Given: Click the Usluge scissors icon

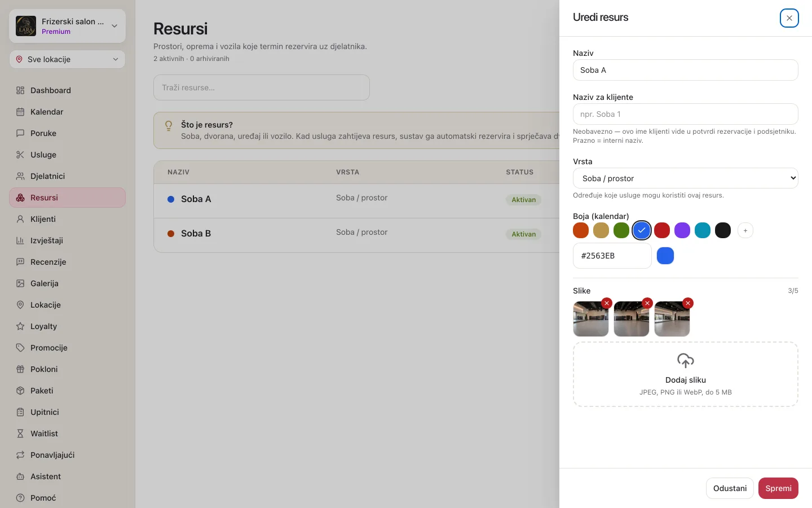Looking at the screenshot, I should [20, 155].
